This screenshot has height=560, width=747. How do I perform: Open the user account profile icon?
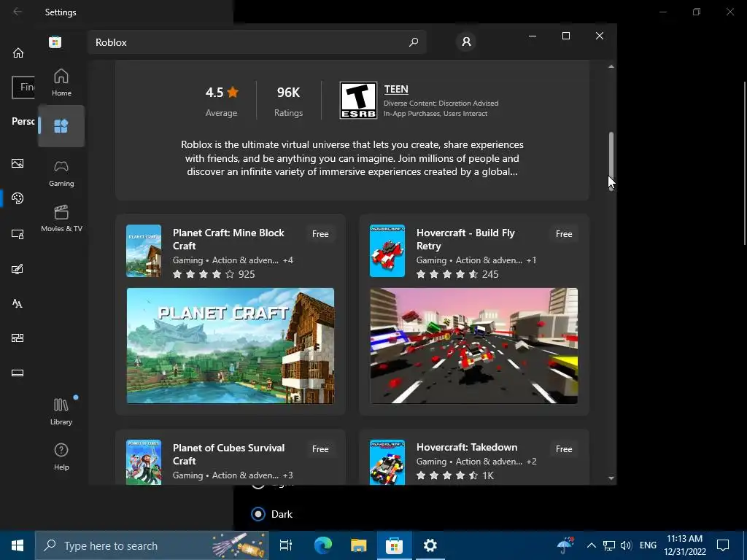(x=466, y=42)
